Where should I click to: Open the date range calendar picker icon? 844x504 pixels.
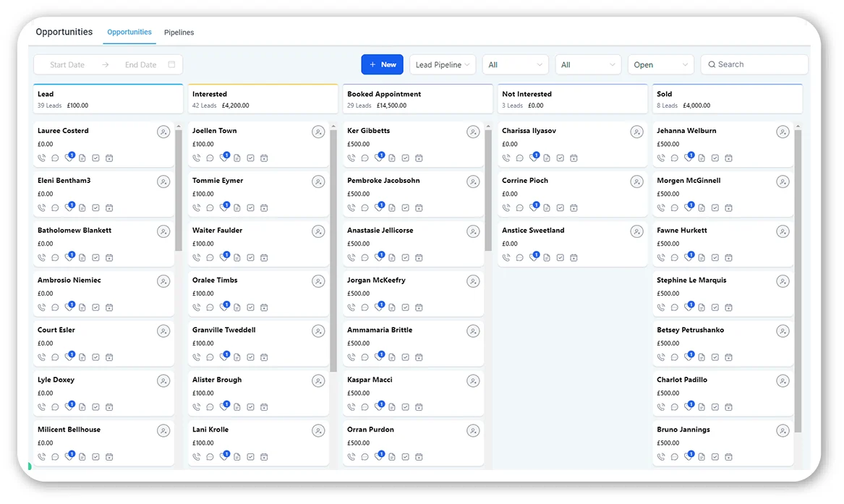tap(171, 64)
